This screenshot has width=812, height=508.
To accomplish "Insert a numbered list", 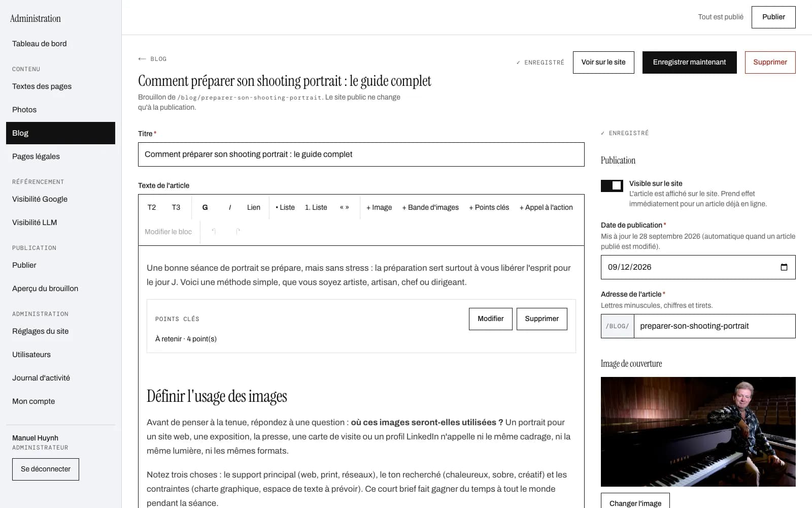I will [x=316, y=207].
